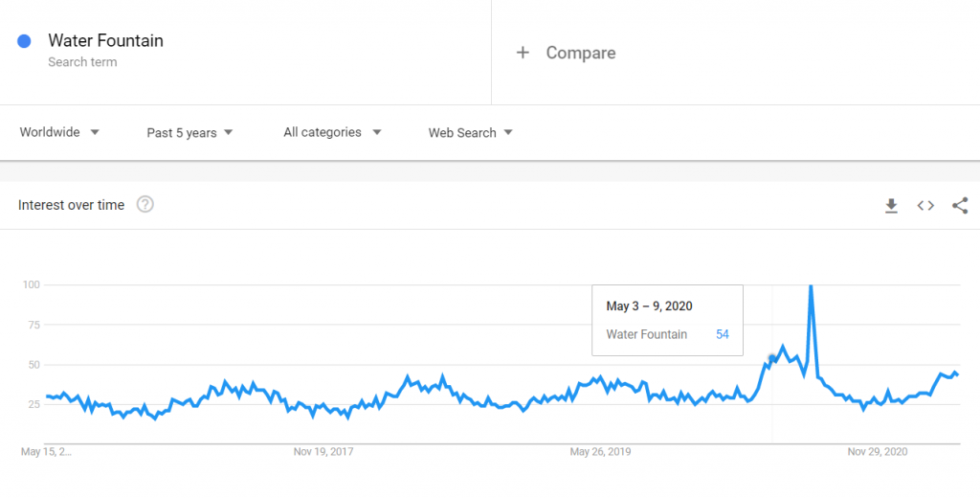Click the plus icon beside Compare
This screenshot has height=498, width=980.
pos(523,53)
